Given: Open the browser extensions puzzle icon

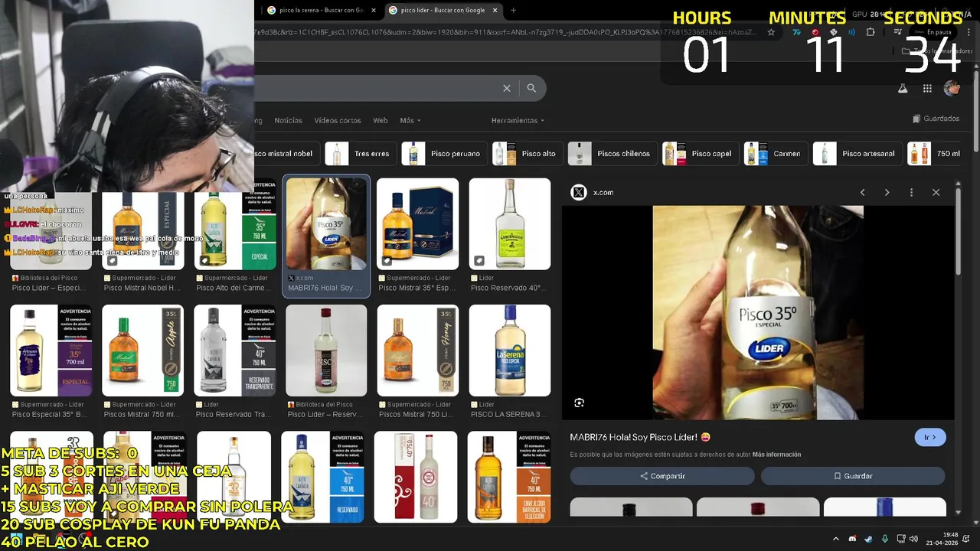Looking at the screenshot, I should pos(871,32).
